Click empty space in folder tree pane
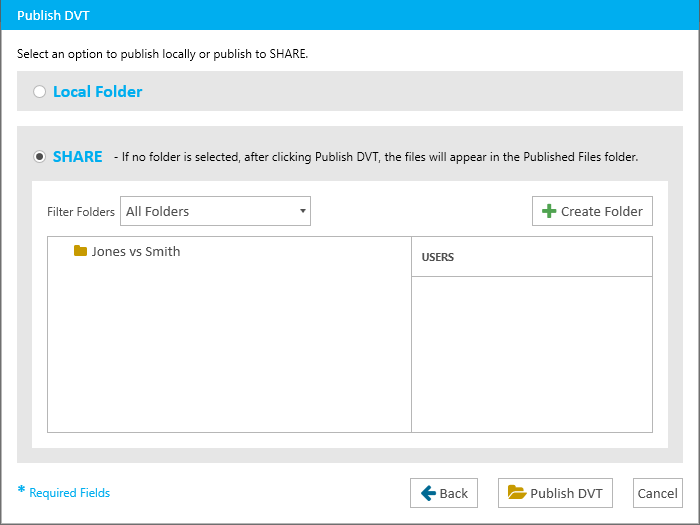 coord(229,348)
